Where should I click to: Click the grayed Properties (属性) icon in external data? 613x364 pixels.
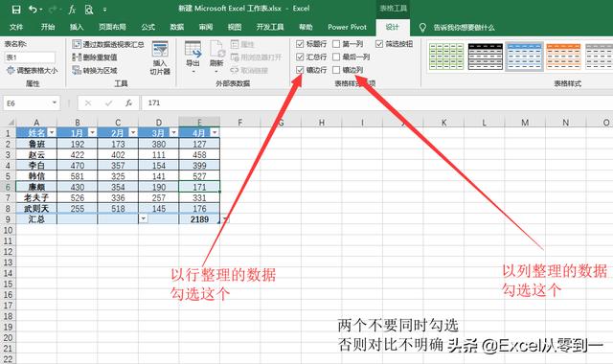(x=235, y=44)
